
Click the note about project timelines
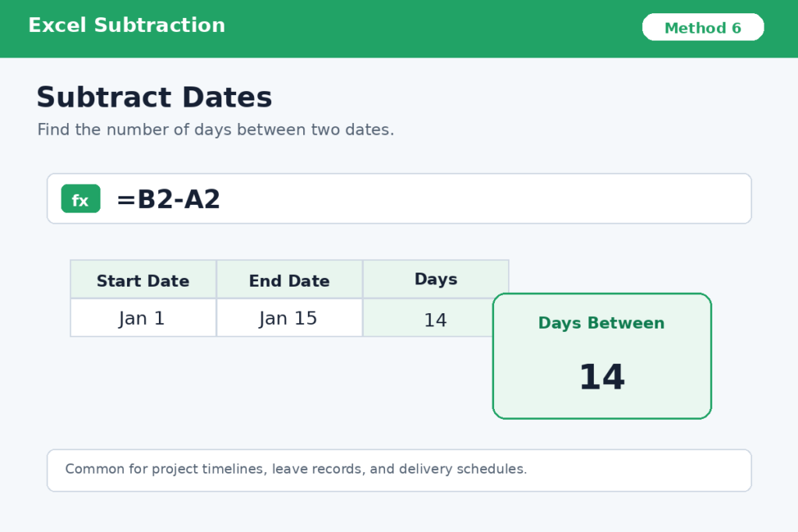295,469
